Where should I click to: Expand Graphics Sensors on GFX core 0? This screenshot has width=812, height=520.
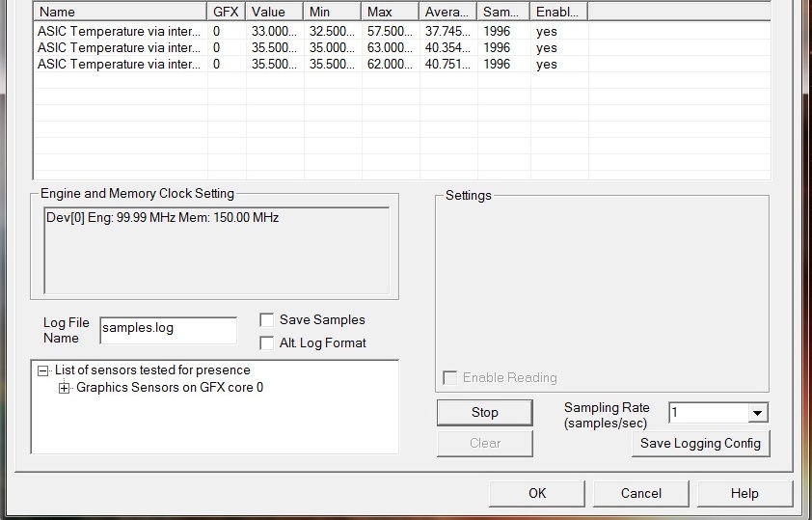[65, 388]
